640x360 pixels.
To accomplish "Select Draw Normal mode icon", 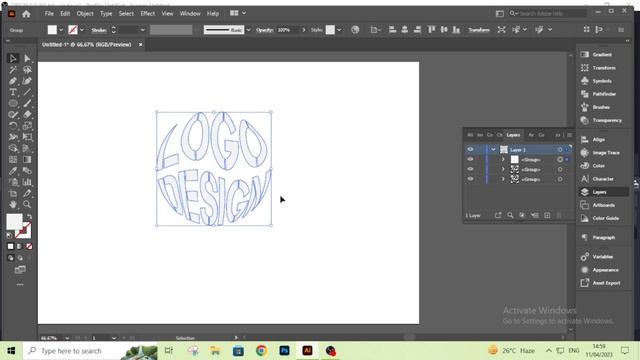I will [x=11, y=258].
